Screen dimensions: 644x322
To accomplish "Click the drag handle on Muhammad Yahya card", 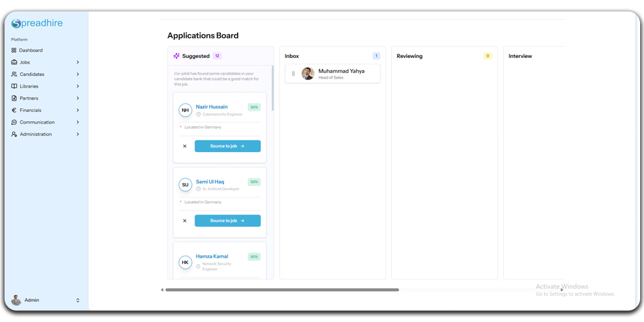I will tap(294, 74).
